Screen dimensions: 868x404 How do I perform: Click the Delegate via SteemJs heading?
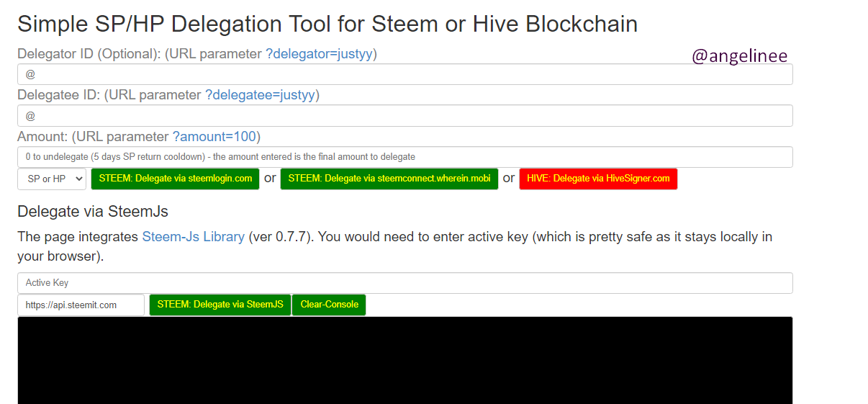tap(93, 212)
